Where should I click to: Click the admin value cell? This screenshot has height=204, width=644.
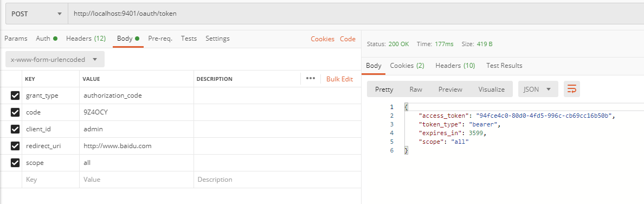pos(137,129)
